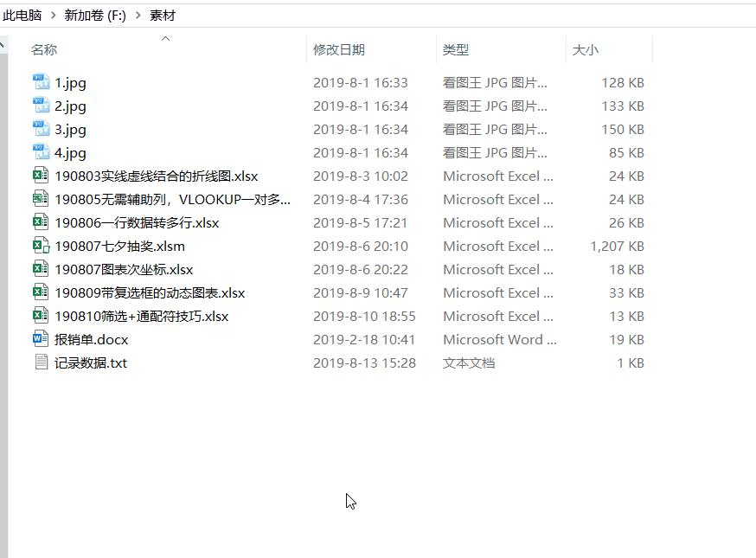This screenshot has width=756, height=558.
Task: Click the image icon next to 2.jpg
Action: click(x=39, y=106)
